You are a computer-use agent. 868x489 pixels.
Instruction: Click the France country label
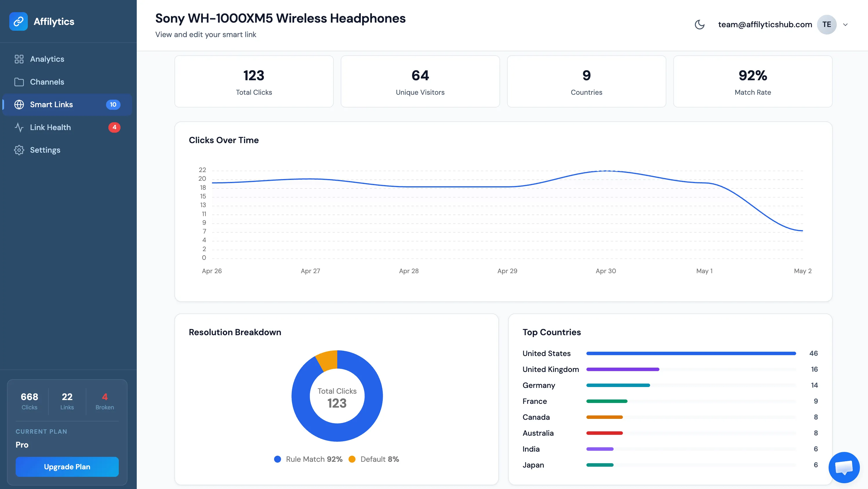(x=535, y=401)
